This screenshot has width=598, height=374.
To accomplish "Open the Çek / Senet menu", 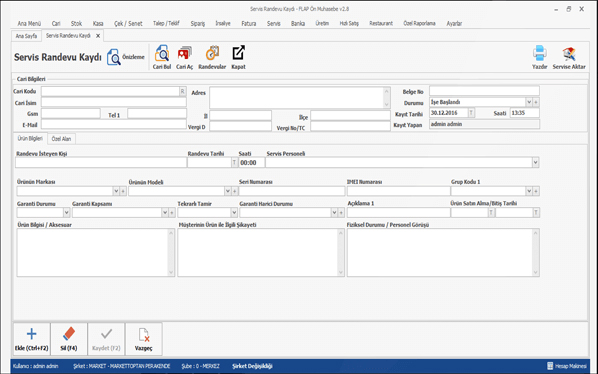I will (128, 23).
